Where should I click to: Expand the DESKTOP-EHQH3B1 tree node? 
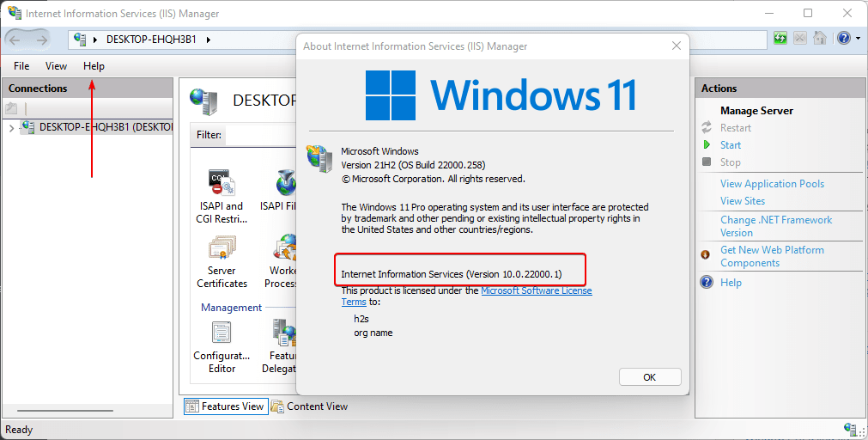click(x=12, y=128)
